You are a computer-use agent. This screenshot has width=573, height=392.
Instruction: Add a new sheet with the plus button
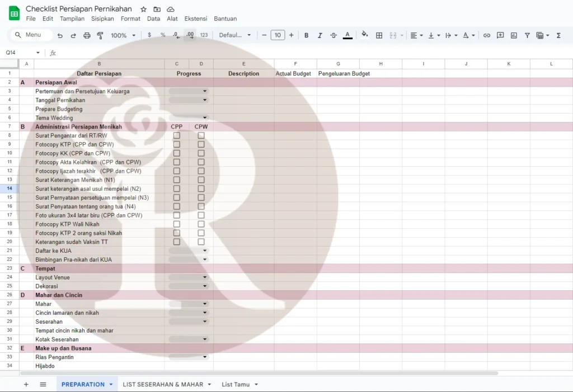(x=26, y=385)
